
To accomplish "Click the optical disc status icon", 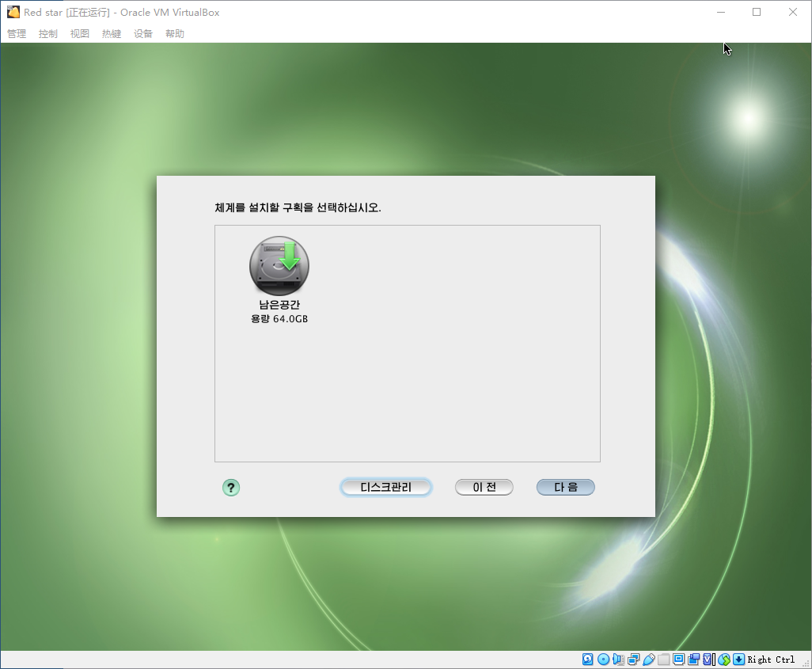I will click(x=603, y=659).
